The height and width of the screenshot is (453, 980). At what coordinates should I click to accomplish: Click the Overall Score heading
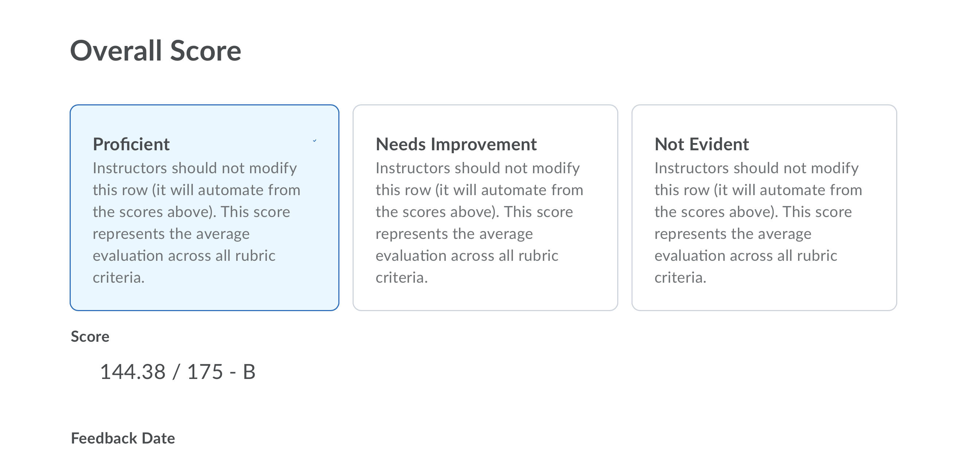click(156, 51)
